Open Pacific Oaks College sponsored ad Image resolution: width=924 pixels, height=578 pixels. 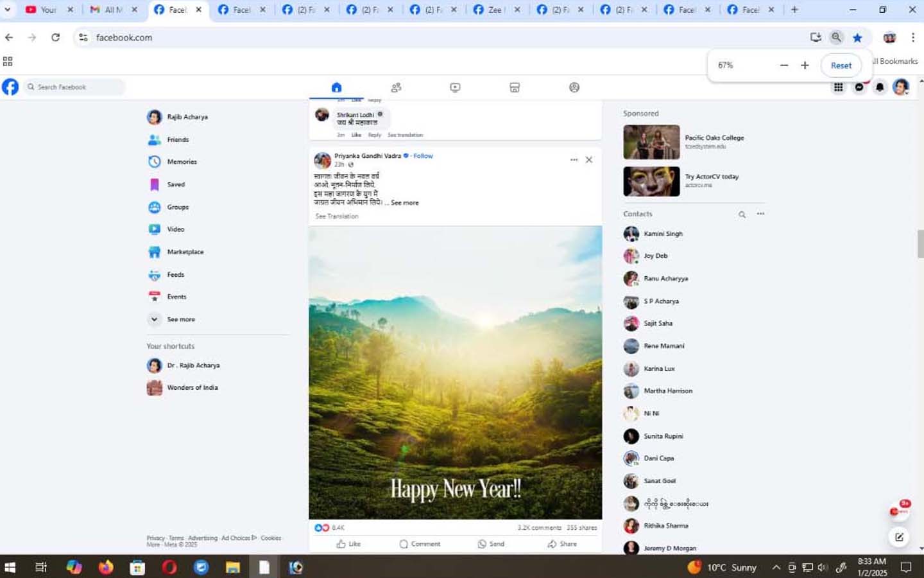point(684,142)
